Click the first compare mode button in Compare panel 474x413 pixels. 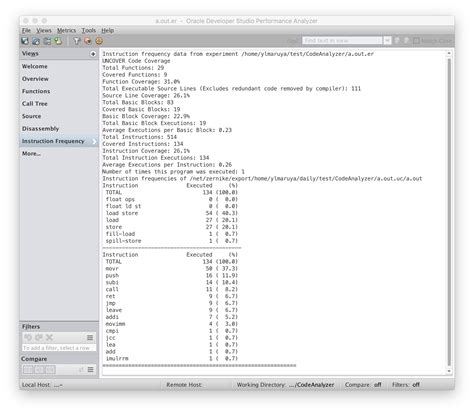click(28, 370)
